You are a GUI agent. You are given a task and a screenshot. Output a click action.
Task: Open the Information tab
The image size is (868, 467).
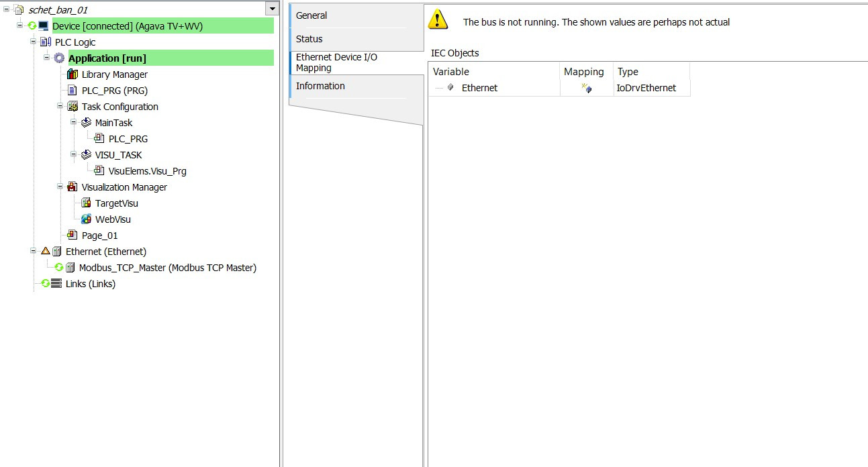click(x=320, y=86)
